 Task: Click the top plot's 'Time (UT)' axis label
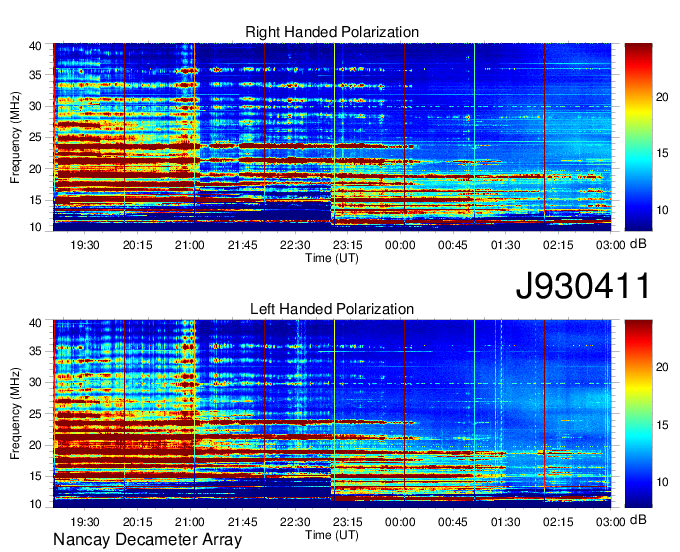[332, 258]
